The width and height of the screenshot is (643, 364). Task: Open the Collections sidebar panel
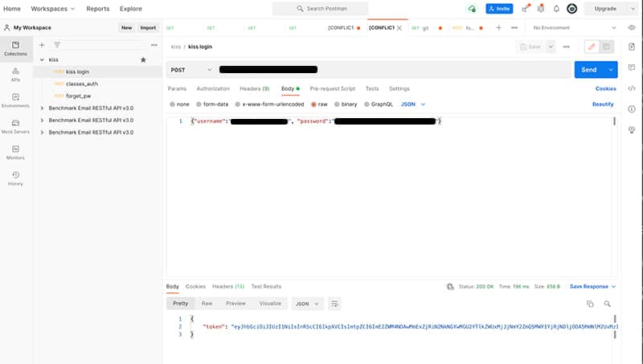click(x=15, y=48)
